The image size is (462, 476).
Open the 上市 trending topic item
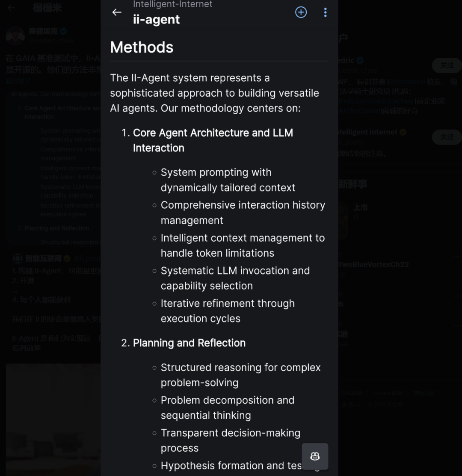click(x=361, y=208)
